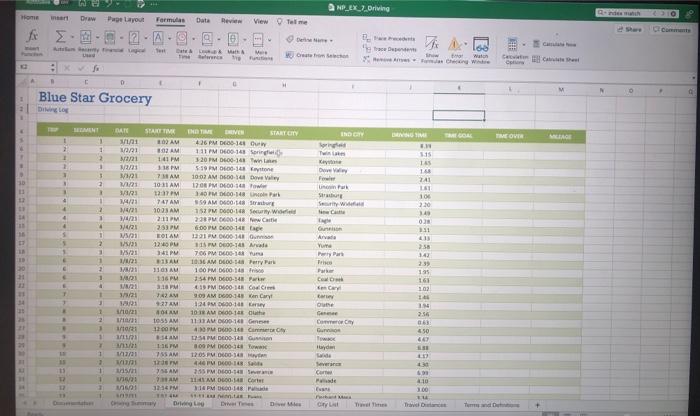Image resolution: width=700 pixels, height=416 pixels.
Task: Click Trace Dependents
Action: (390, 49)
